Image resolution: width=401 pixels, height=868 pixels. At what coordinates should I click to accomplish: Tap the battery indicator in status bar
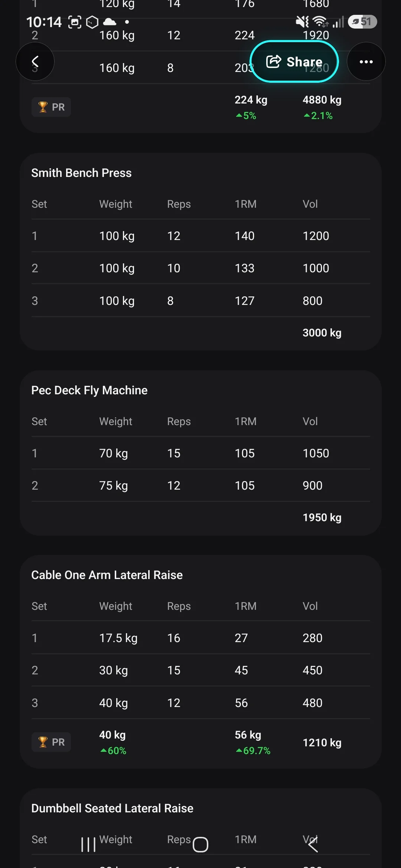[362, 22]
